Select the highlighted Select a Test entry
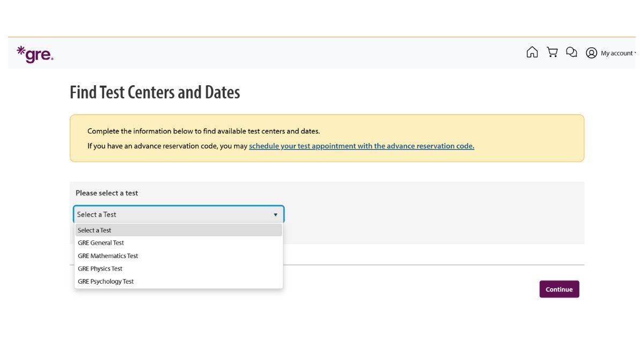The height and width of the screenshot is (362, 644). coord(94,230)
